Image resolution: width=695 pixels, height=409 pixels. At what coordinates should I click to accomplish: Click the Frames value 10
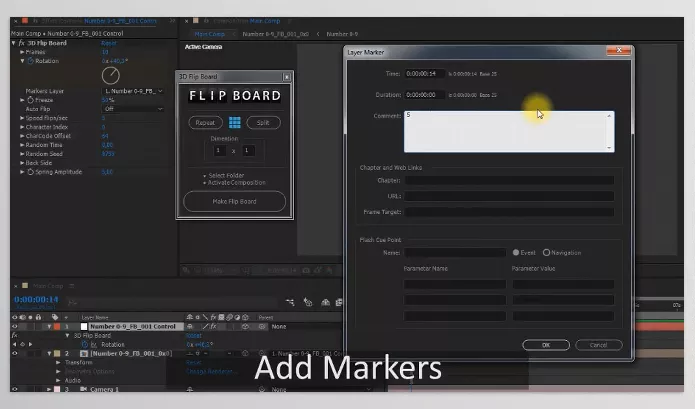[105, 52]
